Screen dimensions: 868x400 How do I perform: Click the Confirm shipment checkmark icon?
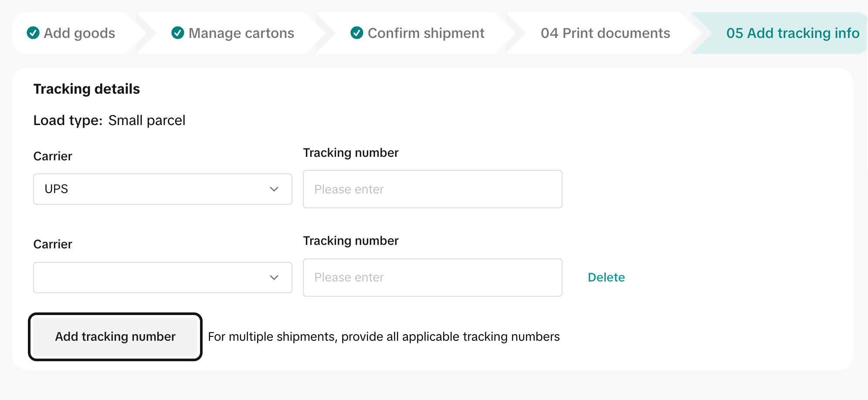[x=357, y=33]
